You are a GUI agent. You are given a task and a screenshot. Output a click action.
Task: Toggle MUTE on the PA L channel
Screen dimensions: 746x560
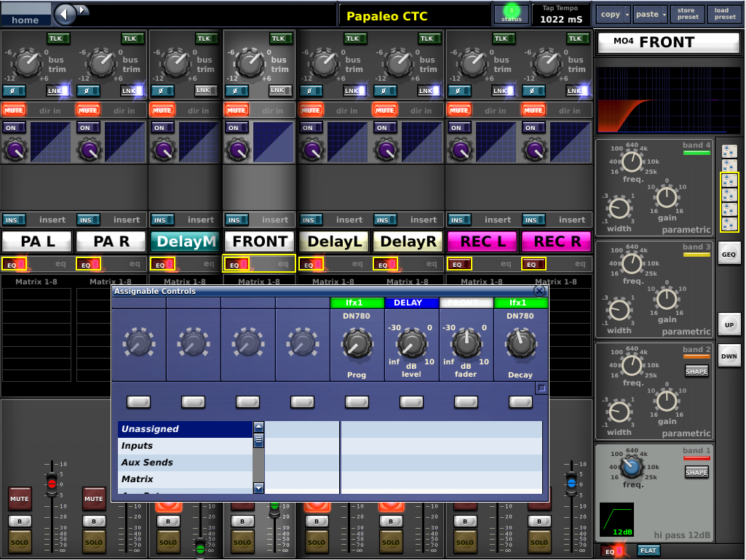pos(13,110)
